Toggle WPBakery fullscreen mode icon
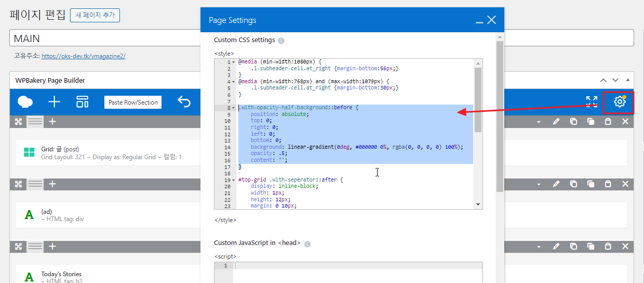 (592, 101)
